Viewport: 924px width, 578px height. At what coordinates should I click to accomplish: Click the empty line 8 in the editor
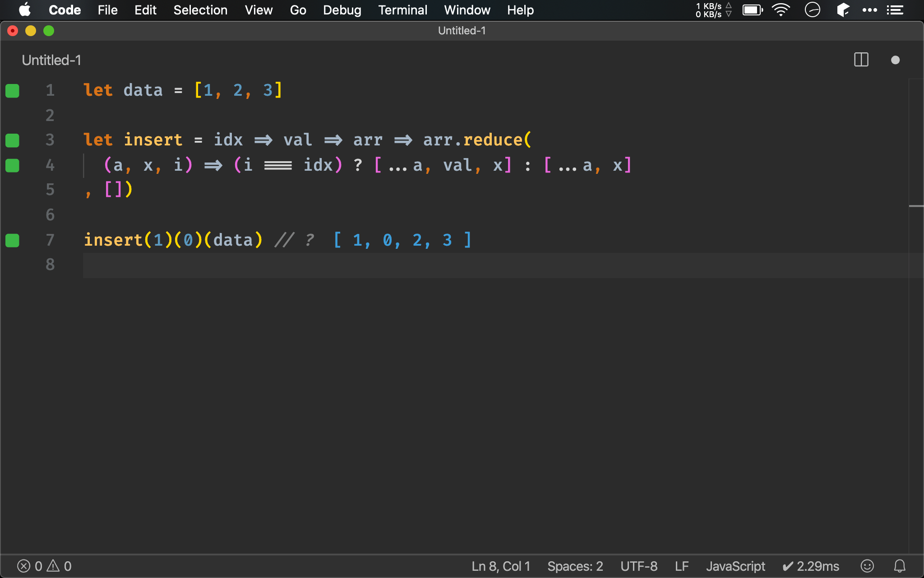click(495, 265)
